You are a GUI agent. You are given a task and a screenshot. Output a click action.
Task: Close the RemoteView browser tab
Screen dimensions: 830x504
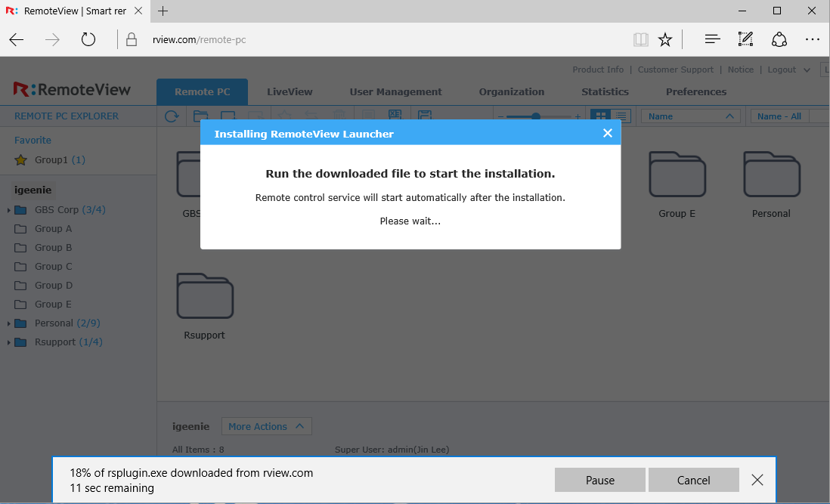[138, 11]
